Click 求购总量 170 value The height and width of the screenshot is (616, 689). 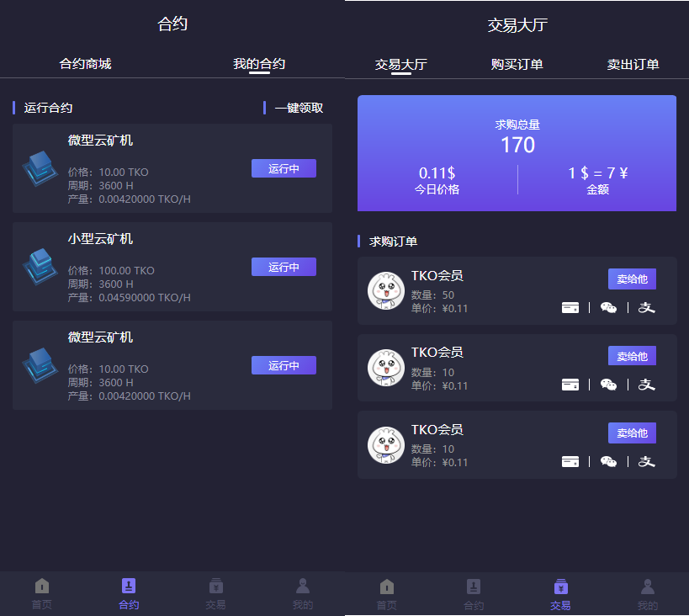click(x=517, y=145)
